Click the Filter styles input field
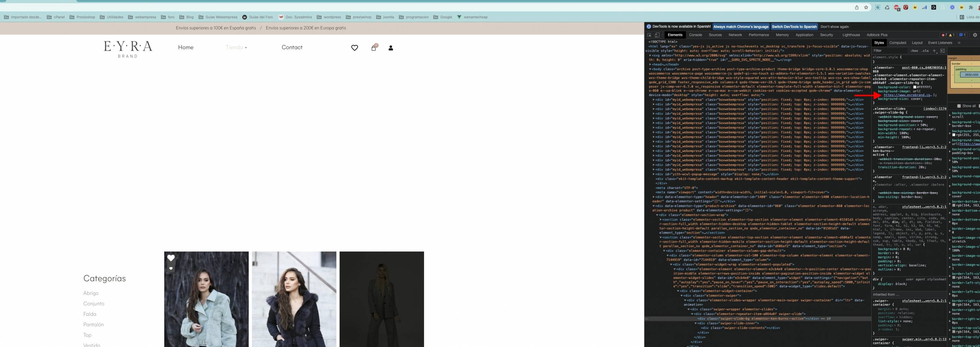The width and height of the screenshot is (980, 347). (x=890, y=50)
